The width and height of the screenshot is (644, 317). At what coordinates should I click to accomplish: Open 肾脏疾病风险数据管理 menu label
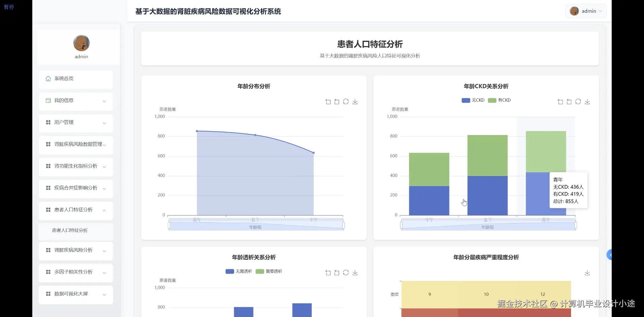coord(78,144)
